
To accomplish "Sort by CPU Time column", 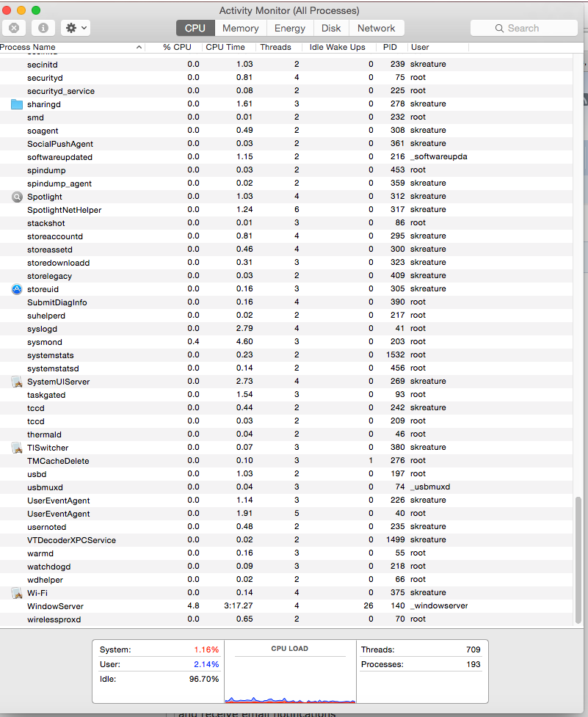I will [x=230, y=47].
